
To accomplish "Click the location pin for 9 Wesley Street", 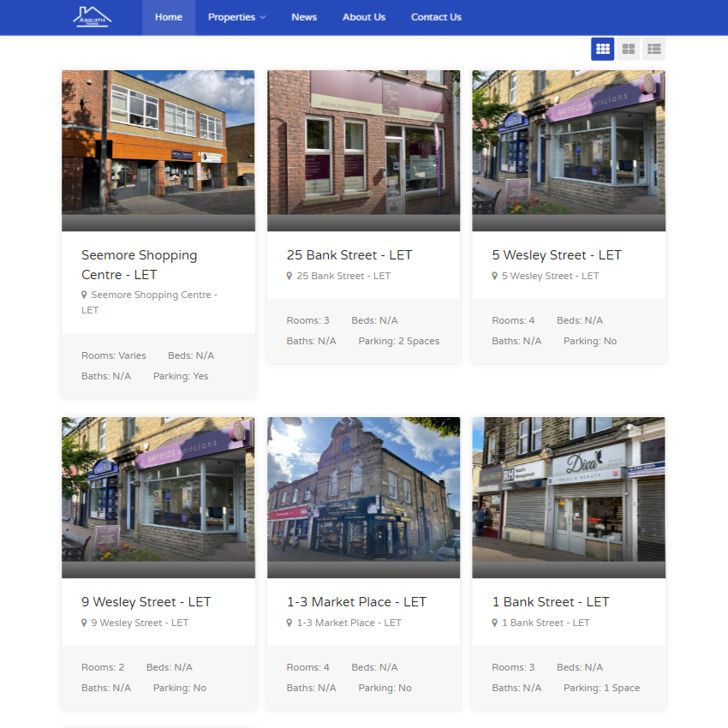I will pos(84,623).
